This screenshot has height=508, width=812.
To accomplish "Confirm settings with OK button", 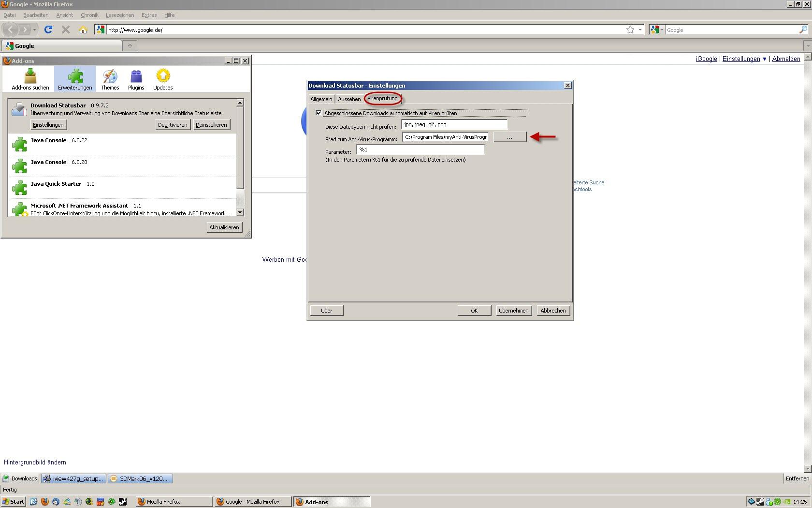I will 474,311.
